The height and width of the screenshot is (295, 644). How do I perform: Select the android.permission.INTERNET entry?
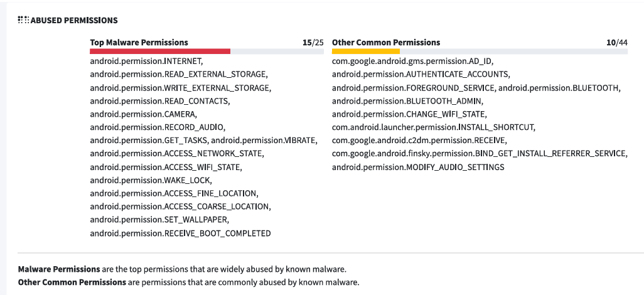146,62
